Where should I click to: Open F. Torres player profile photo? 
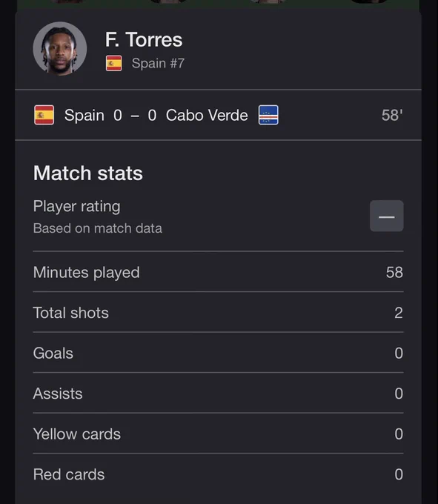pos(60,49)
